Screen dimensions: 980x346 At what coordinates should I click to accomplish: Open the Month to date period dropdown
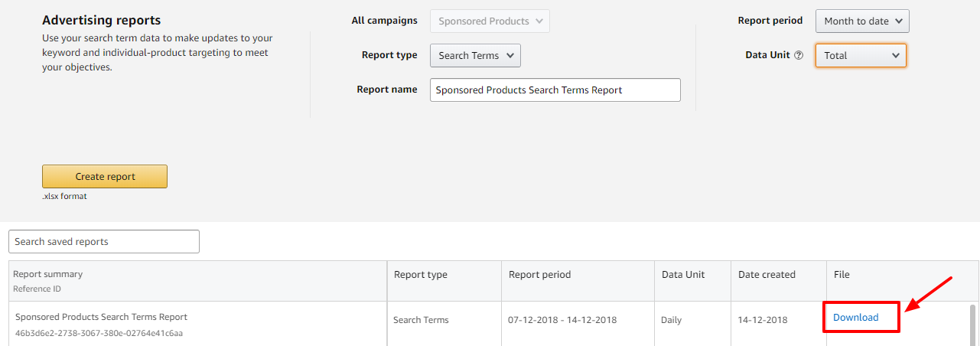pos(862,21)
